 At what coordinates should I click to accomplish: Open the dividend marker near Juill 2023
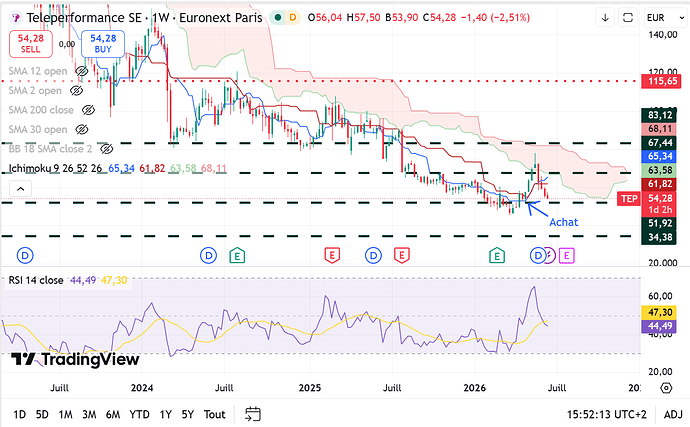(25, 255)
